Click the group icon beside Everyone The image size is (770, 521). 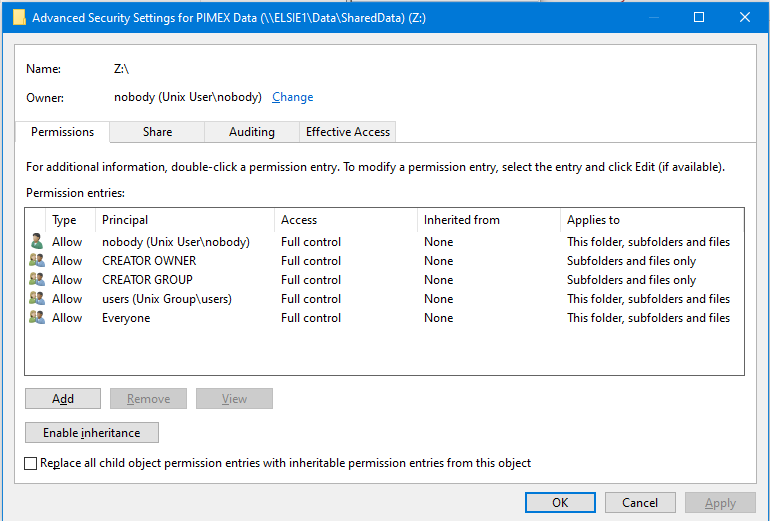point(37,318)
